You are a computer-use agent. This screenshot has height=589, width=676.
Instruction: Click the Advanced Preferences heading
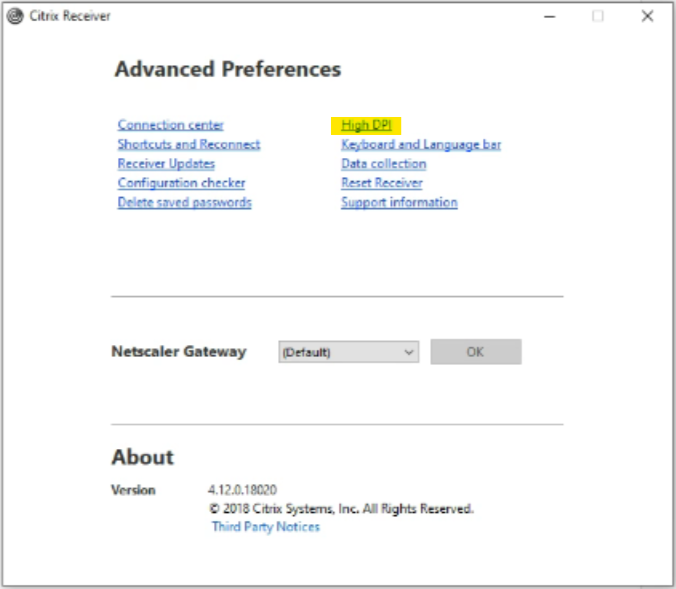tap(227, 70)
